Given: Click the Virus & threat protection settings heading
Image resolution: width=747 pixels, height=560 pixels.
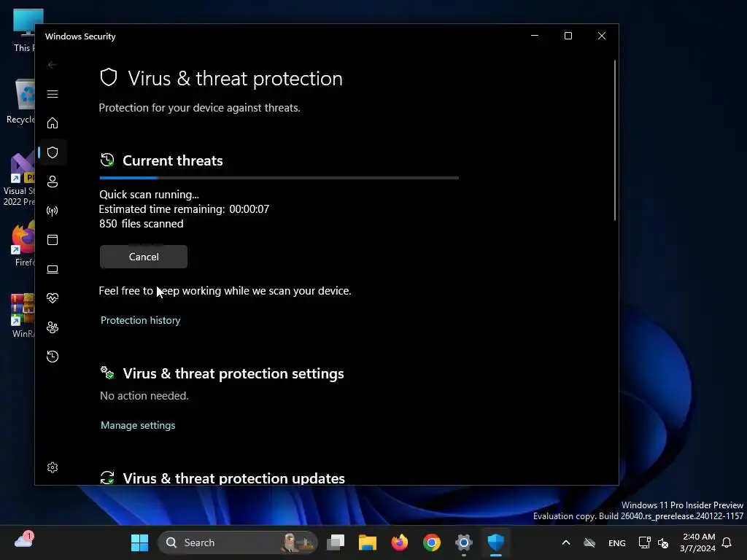Looking at the screenshot, I should tap(233, 374).
